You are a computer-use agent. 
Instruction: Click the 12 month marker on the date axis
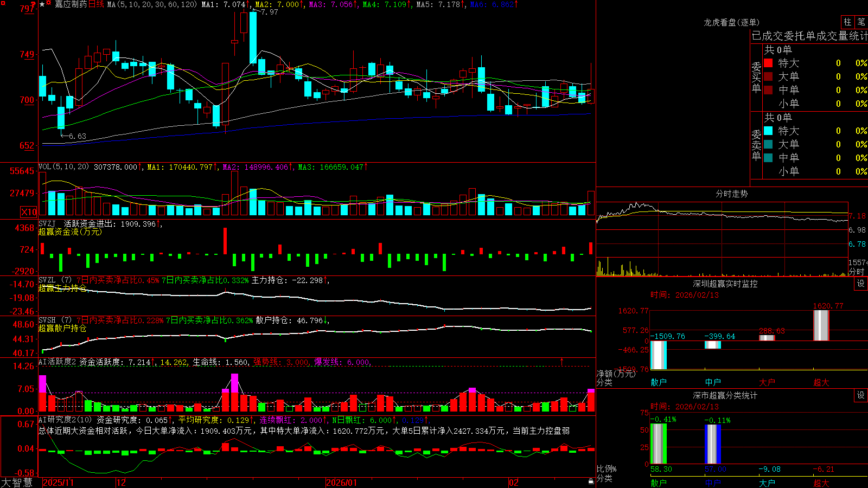[x=121, y=483]
